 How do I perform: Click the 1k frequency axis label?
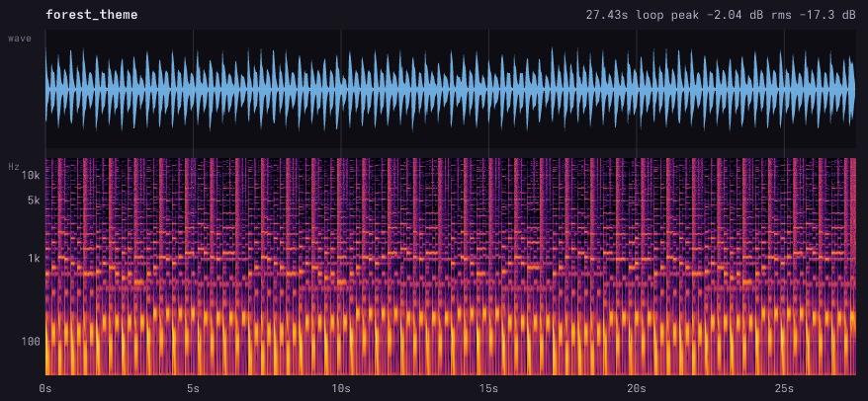coord(33,259)
